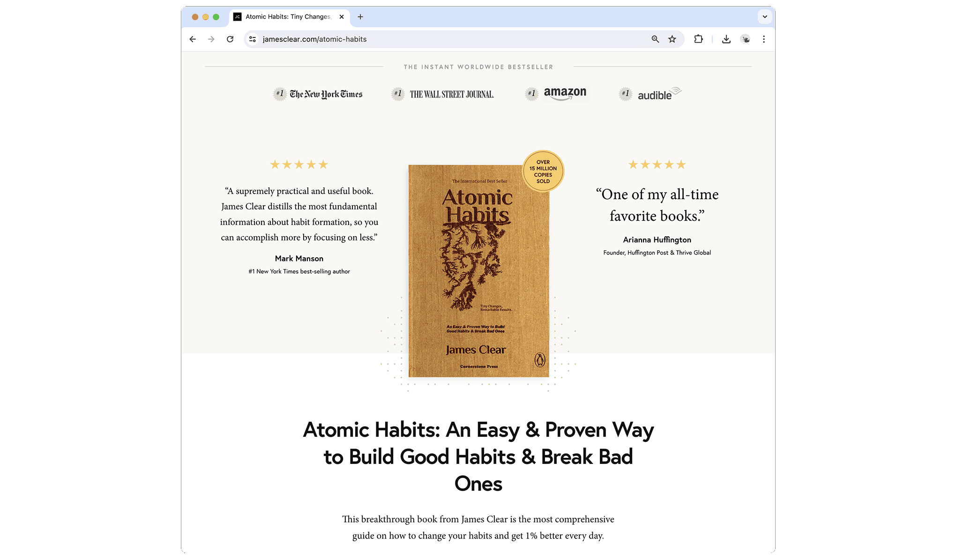Click the Atomic Habits book cover
Viewport: 956px width, 560px height.
coord(478,271)
